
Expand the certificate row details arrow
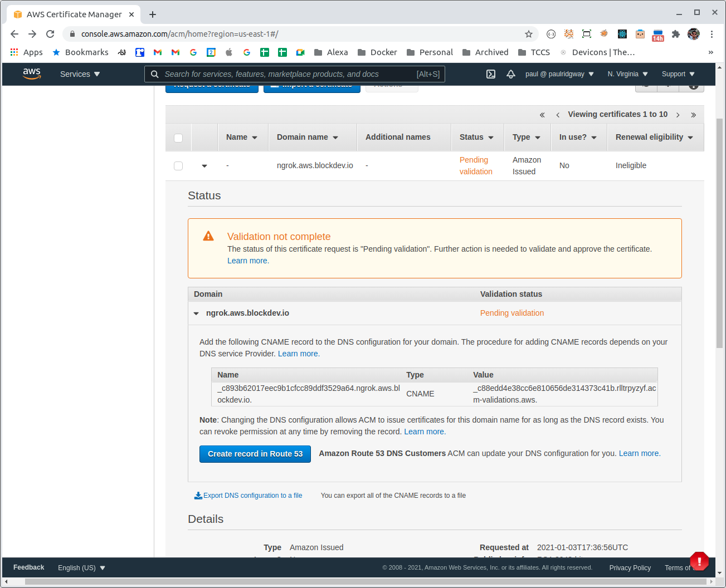[x=204, y=165]
